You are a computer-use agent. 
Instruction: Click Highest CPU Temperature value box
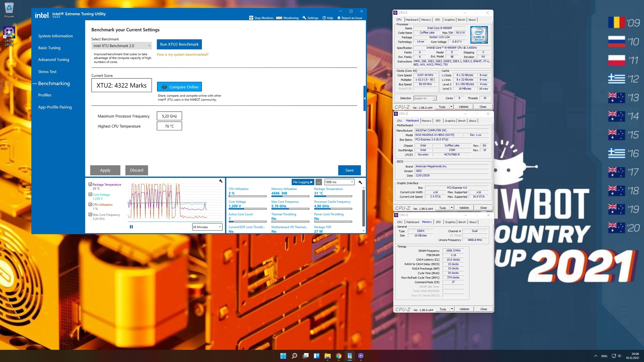coord(169,126)
